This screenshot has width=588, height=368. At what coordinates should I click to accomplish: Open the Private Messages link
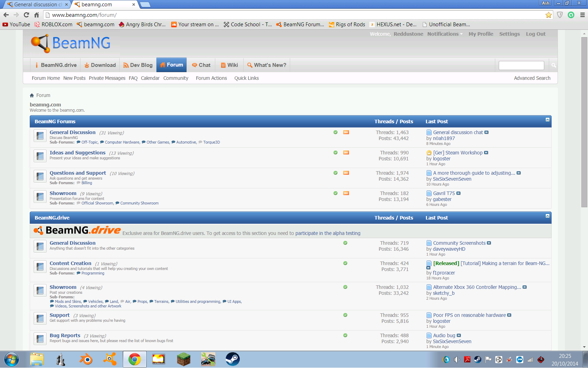point(107,78)
